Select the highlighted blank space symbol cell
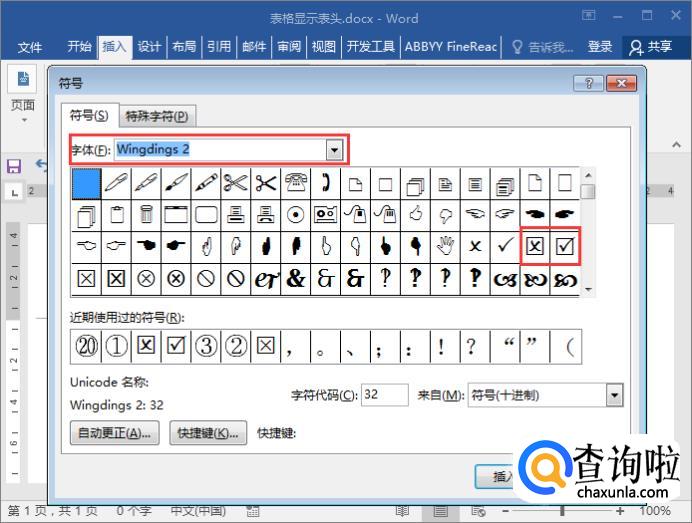 (x=86, y=183)
